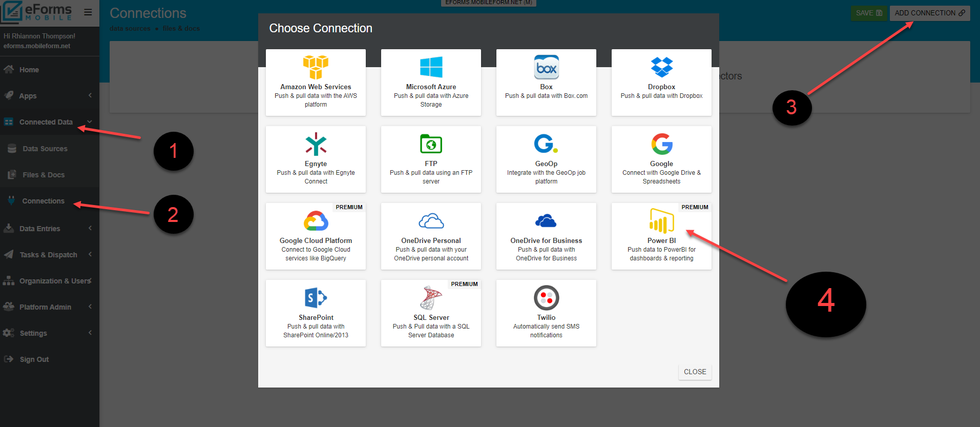980x427 pixels.
Task: Click 'Push & pull data with Dropbox' text
Action: point(661,96)
